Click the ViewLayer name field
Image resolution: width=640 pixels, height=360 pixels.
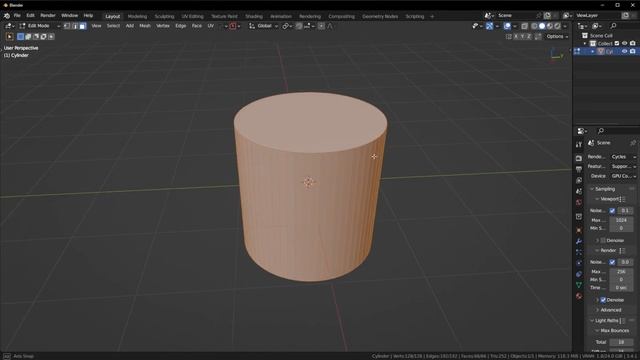click(x=598, y=16)
